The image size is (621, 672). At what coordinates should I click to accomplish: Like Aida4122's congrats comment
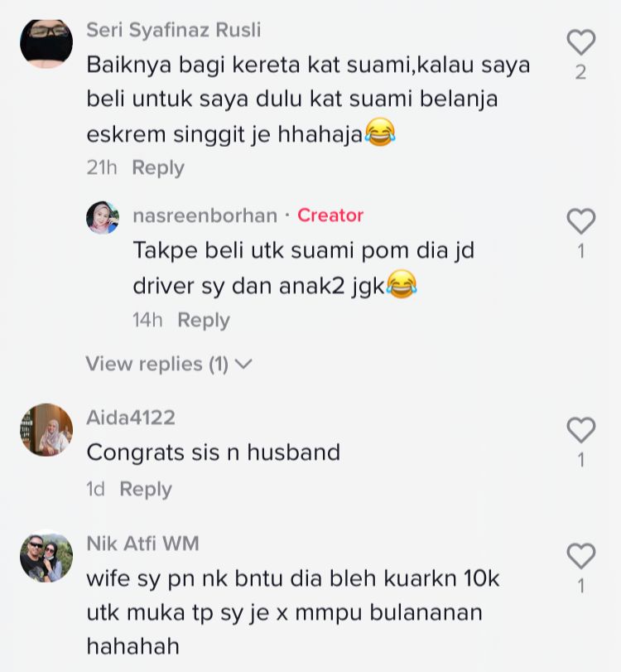pos(581,429)
